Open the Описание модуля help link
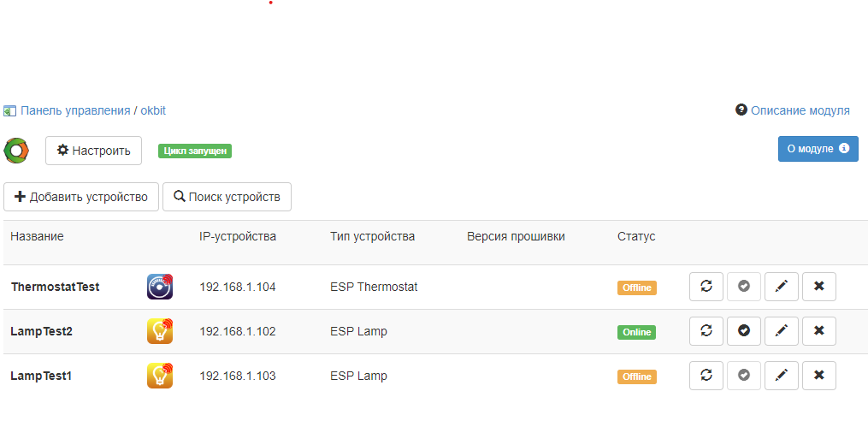This screenshot has height=421, width=868. click(800, 110)
